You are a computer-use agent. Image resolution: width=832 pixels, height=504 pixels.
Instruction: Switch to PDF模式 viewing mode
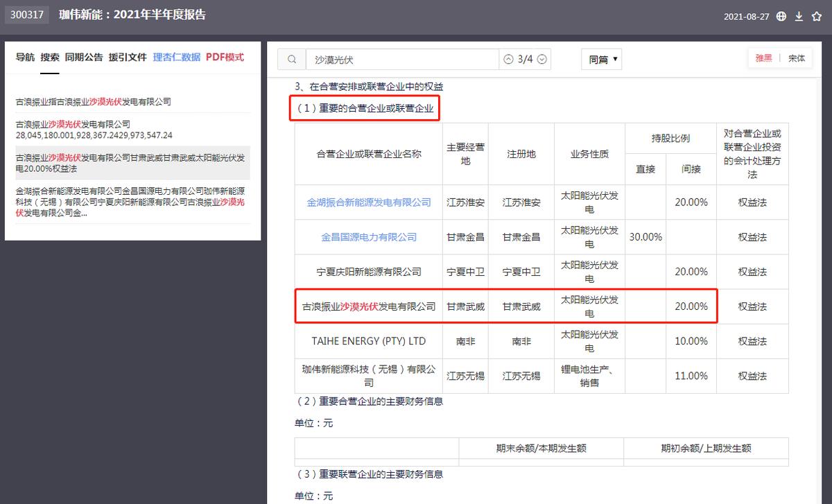[225, 57]
